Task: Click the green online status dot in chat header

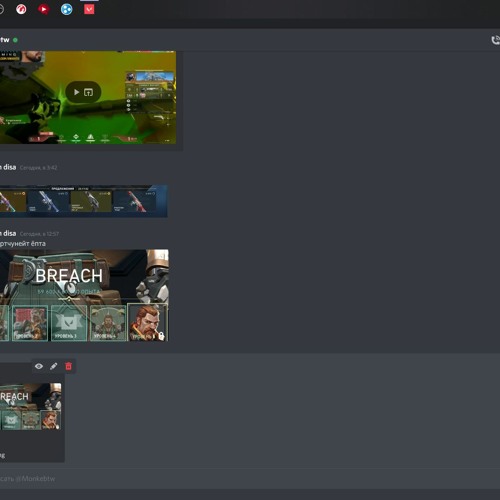Action: [15, 40]
